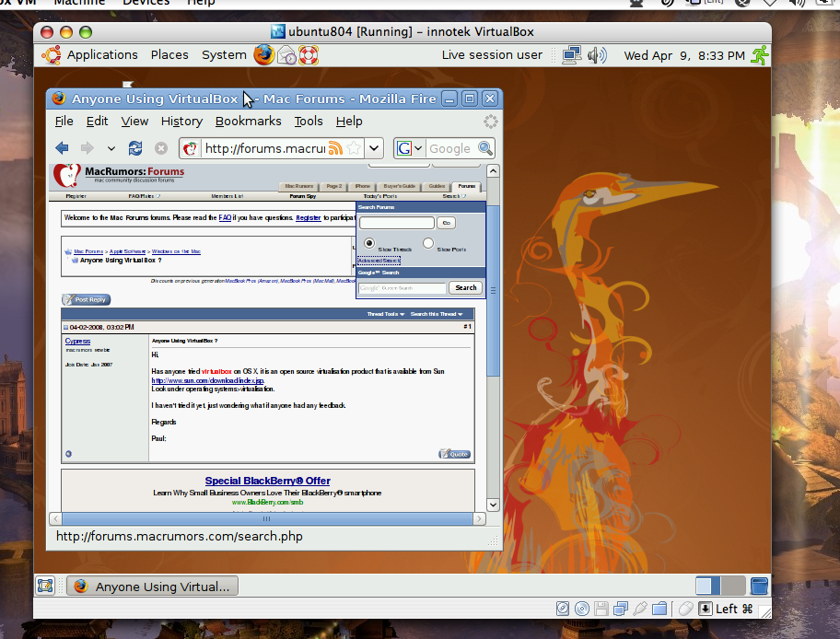Click VirtualBox hard disk status icon
840x639 pixels.
click(563, 609)
